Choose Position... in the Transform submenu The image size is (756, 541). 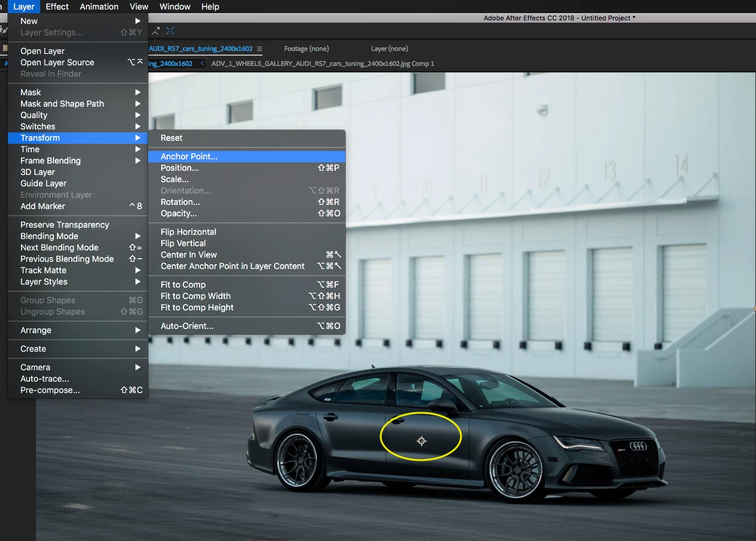[x=247, y=168]
